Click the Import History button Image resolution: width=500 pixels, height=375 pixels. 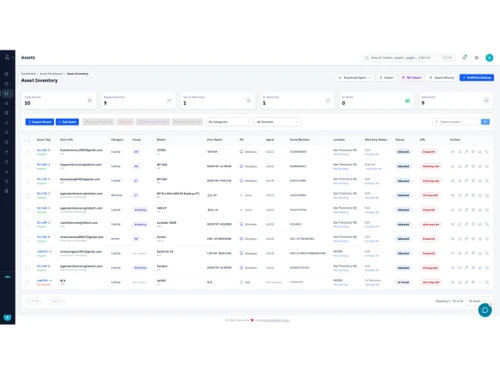[442, 78]
